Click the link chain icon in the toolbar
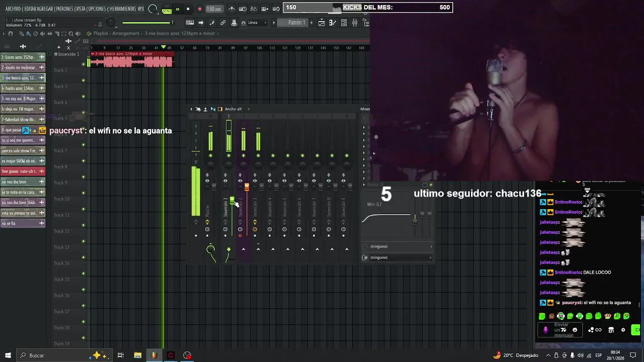This screenshot has height=362, width=644. coord(223,23)
